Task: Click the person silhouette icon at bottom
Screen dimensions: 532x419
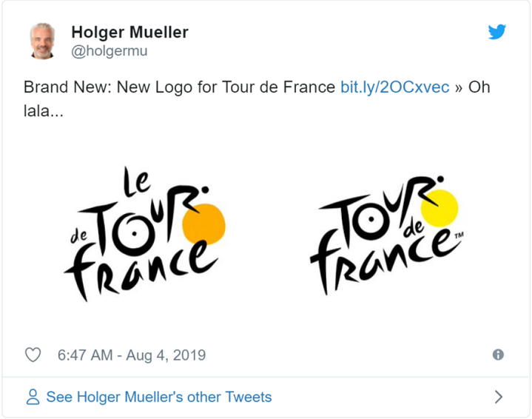Action: (33, 397)
